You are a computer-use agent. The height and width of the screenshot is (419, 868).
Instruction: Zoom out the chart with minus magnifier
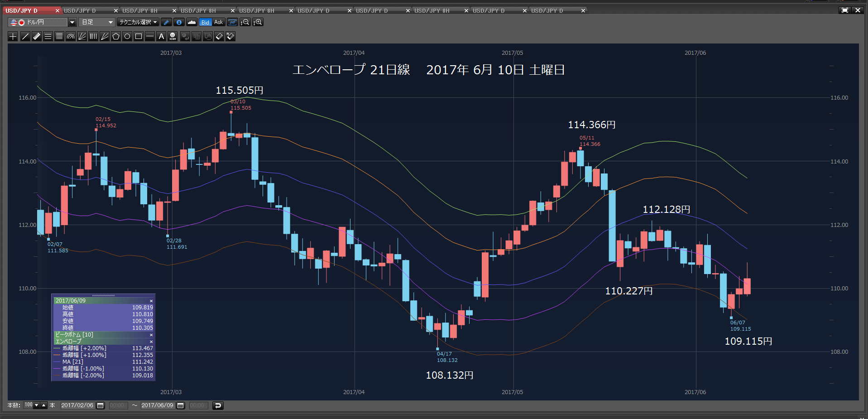(245, 22)
